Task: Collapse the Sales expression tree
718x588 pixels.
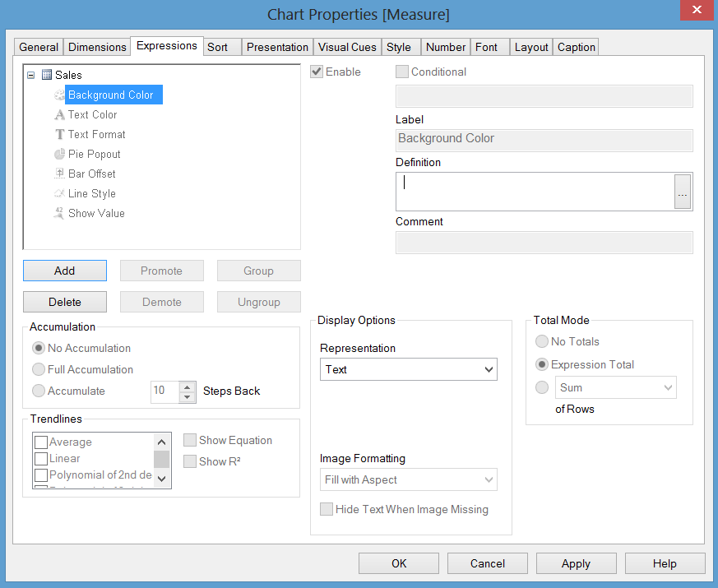Action: click(x=30, y=75)
